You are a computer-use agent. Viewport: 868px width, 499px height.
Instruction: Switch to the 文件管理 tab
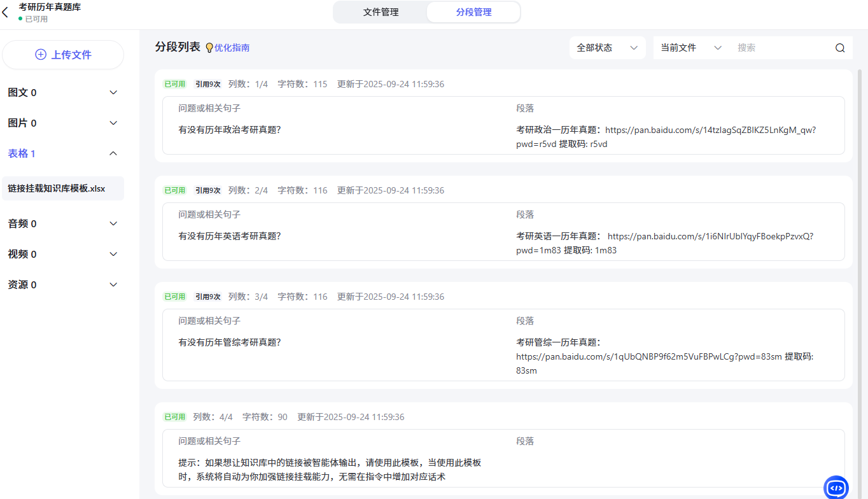(381, 11)
